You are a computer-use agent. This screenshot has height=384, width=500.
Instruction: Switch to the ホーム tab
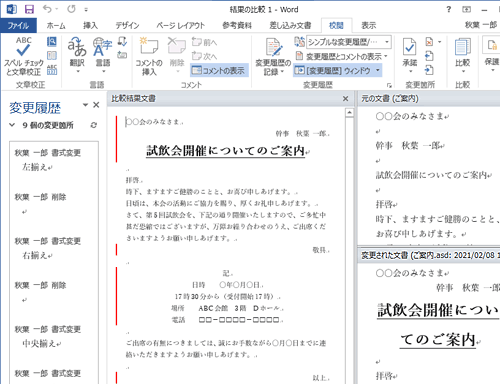(56, 25)
